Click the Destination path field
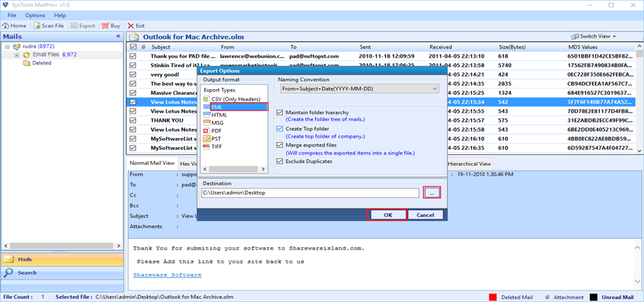 pyautogui.click(x=310, y=193)
